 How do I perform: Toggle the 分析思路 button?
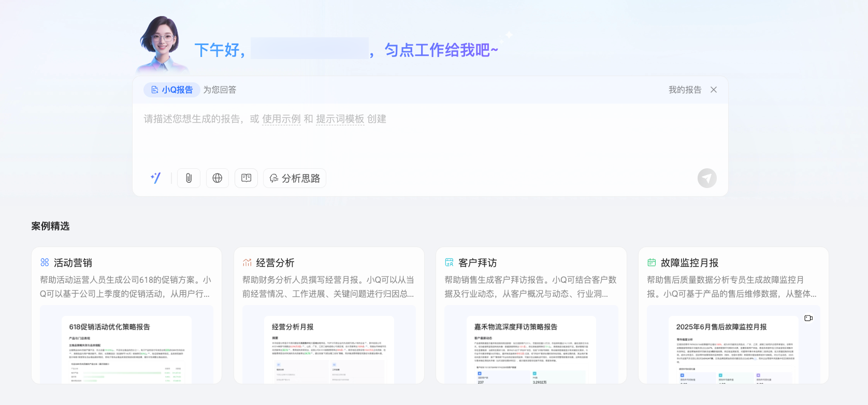pyautogui.click(x=295, y=178)
